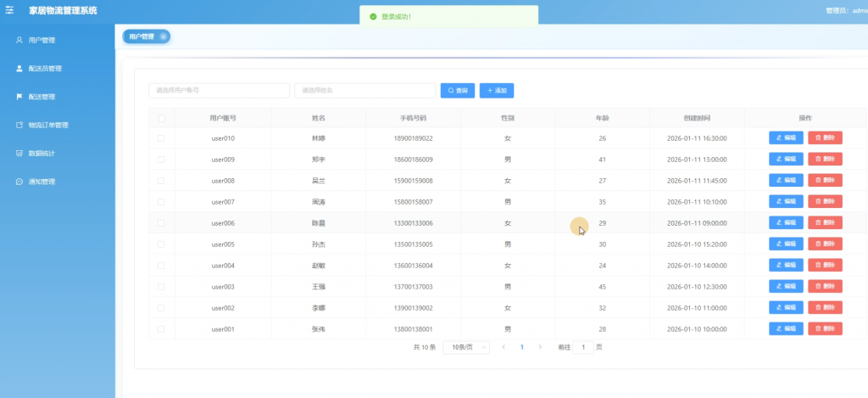Click the phone number 18900189022
The image size is (868, 398).
(413, 138)
